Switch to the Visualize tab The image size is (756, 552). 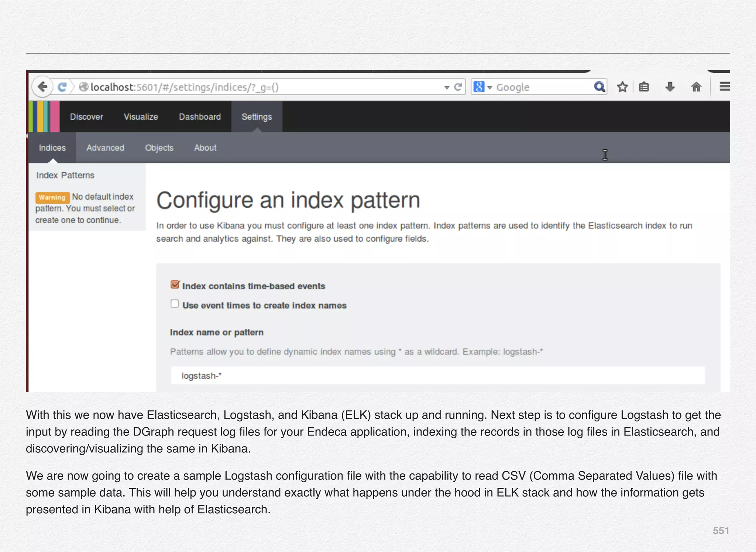[141, 117]
